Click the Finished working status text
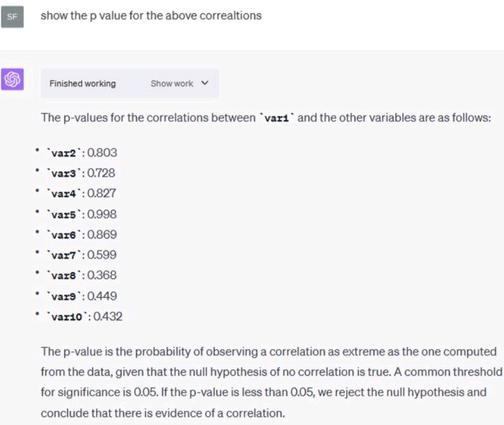Screen dimensions: 504x425 (82, 84)
